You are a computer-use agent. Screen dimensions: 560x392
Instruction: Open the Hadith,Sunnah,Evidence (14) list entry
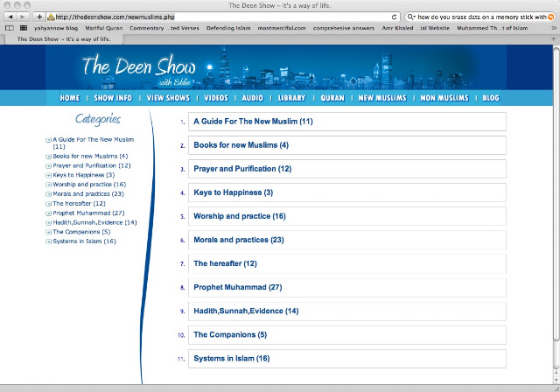[x=246, y=311]
